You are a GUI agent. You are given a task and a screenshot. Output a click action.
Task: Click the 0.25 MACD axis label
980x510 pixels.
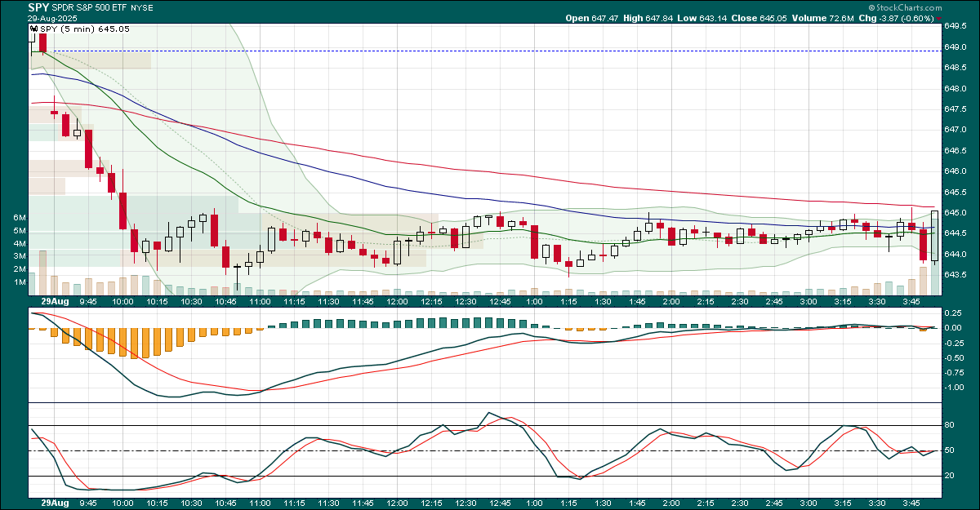pyautogui.click(x=954, y=313)
